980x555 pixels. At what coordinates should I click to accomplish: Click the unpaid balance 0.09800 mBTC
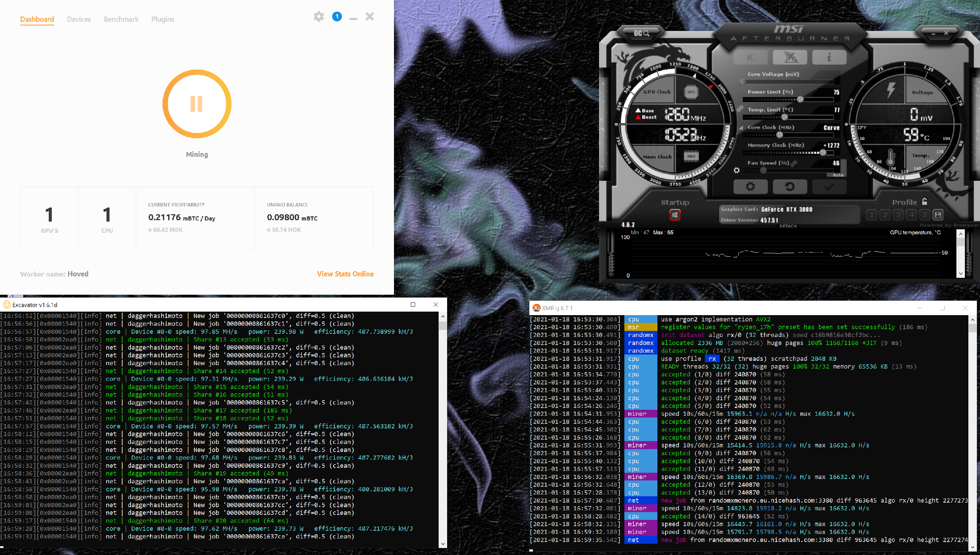tap(292, 218)
